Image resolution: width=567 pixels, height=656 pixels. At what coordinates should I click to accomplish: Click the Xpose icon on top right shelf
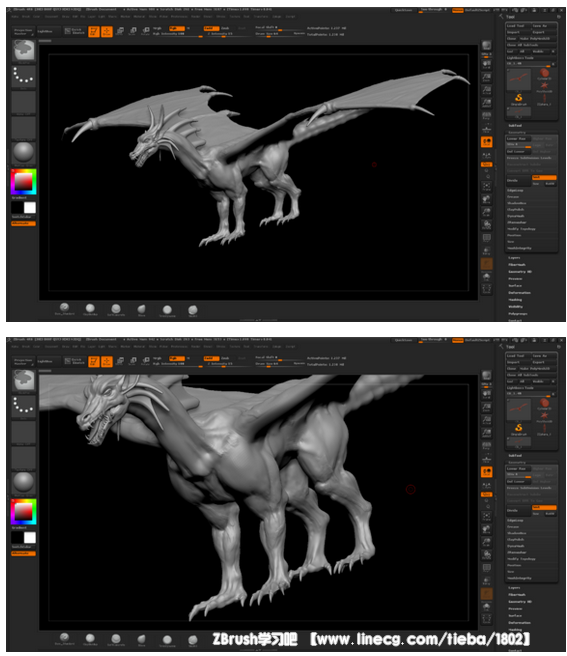pos(486,289)
